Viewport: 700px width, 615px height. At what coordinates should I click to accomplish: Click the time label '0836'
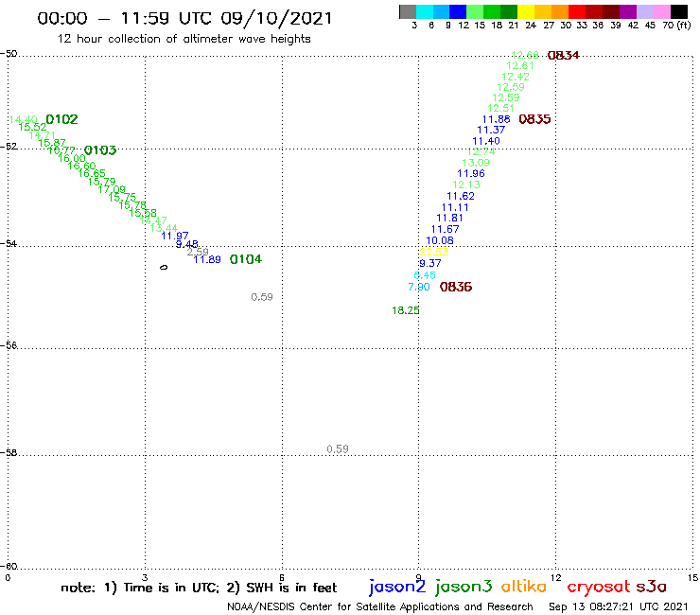(456, 287)
